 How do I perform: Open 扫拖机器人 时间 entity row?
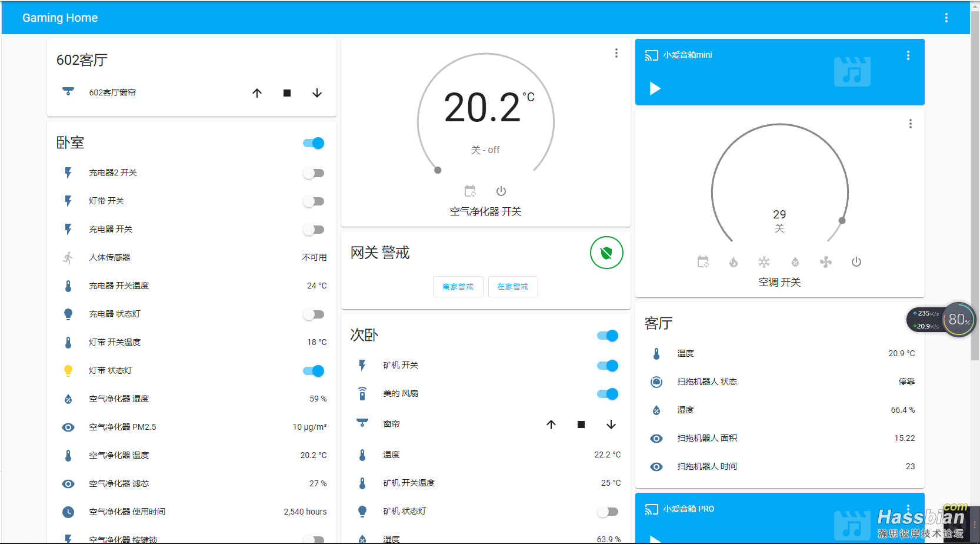click(x=780, y=466)
